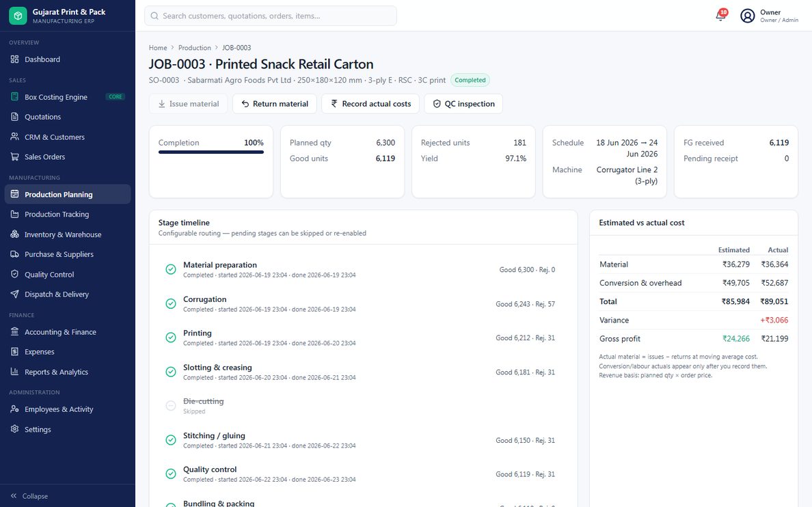Click the Purchase & Suppliers truck icon
This screenshot has height=507, width=812.
click(14, 254)
